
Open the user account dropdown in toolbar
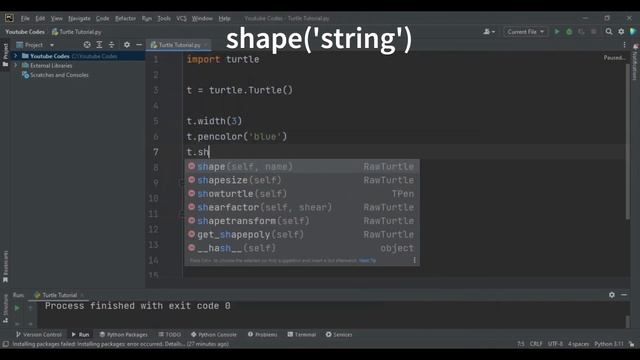(x=489, y=31)
